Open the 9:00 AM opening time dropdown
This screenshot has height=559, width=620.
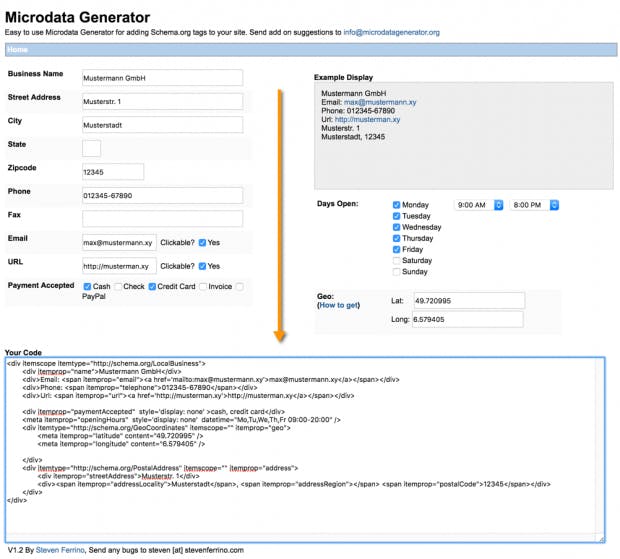point(478,205)
